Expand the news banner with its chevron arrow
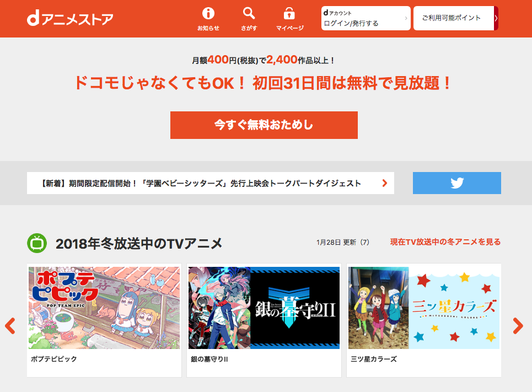 point(384,183)
